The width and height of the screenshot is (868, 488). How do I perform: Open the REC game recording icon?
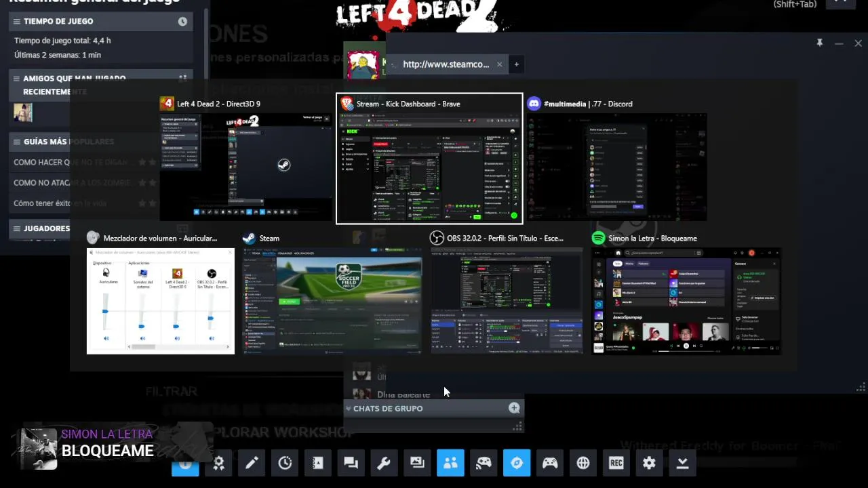coord(616,463)
